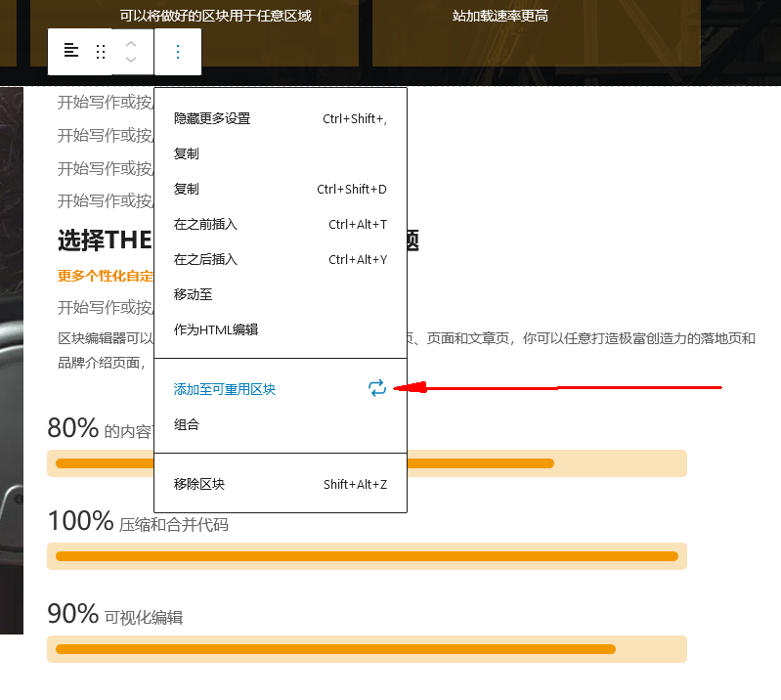
Task: Open the three-dot block options menu
Action: [178, 51]
